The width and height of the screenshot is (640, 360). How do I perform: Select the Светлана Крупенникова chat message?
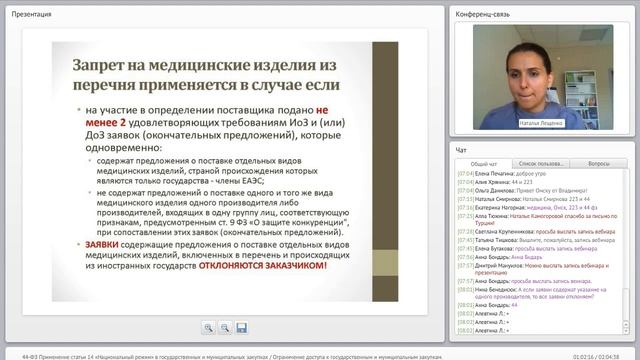[x=536, y=231]
